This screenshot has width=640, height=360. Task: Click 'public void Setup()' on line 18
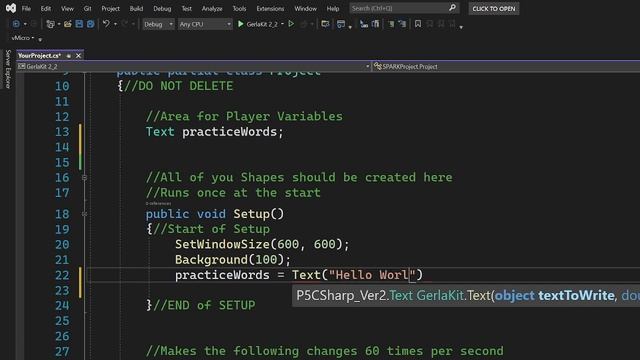(215, 214)
